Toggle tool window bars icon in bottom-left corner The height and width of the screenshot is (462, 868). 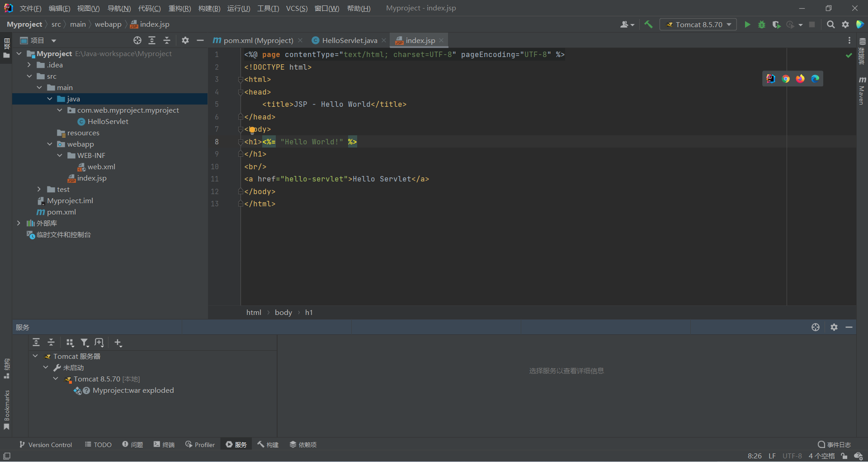click(x=7, y=456)
